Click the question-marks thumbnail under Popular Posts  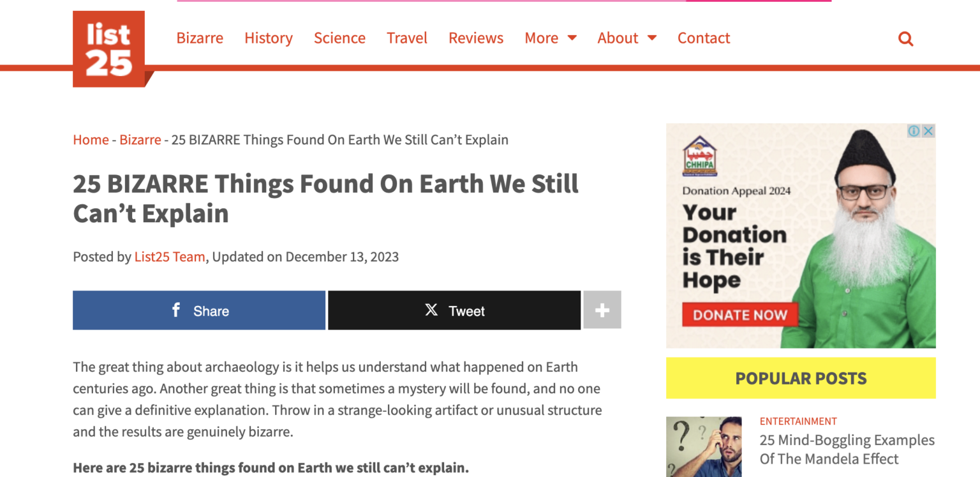[x=704, y=447]
